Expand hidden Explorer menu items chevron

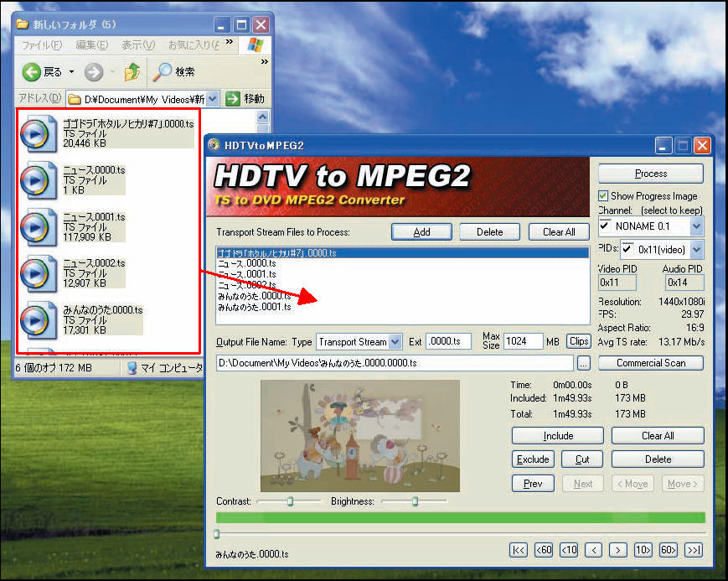[x=229, y=42]
